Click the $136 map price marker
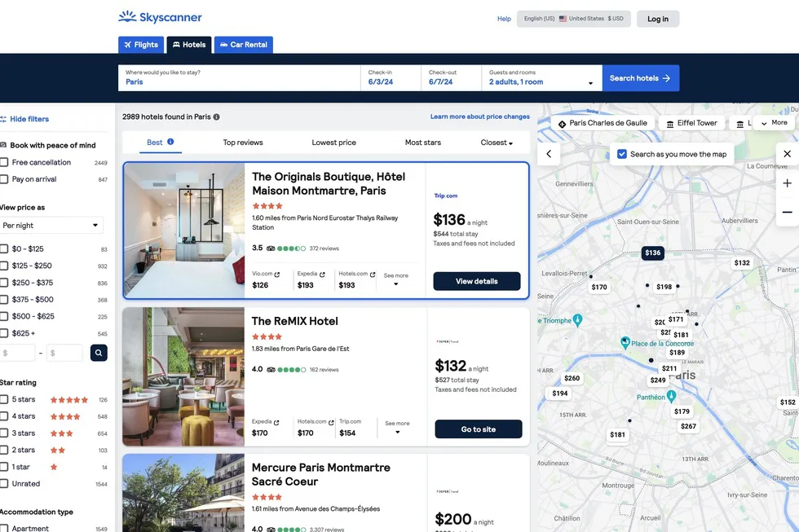Viewport: 799px width, 532px height. pos(653,253)
